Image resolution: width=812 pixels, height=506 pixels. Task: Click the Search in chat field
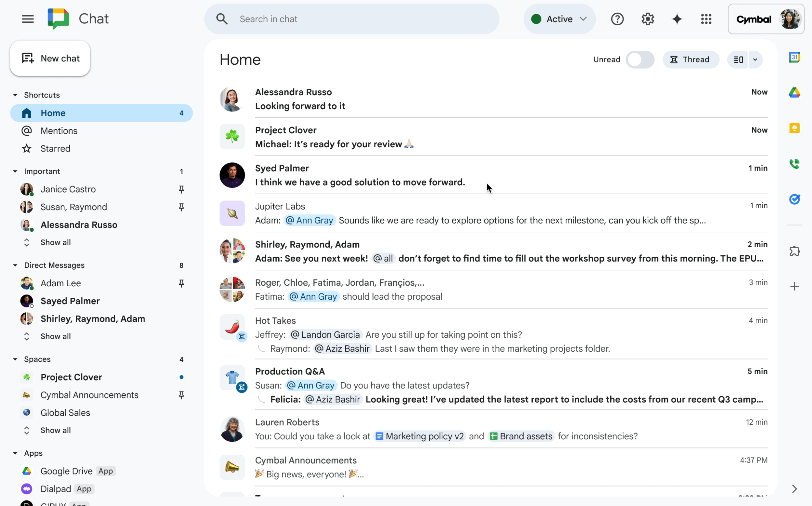pos(351,19)
